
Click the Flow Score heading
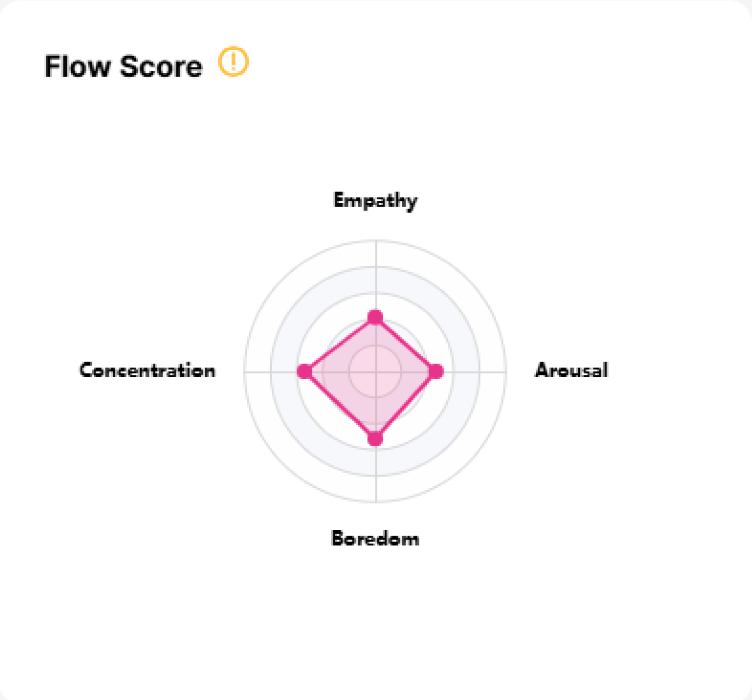pos(123,66)
